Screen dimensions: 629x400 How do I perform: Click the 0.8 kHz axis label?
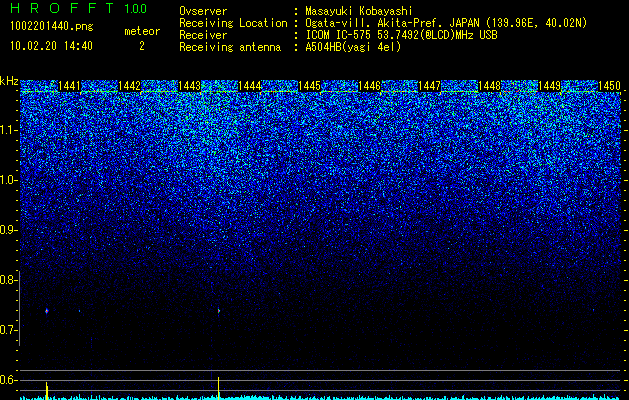pos(7,280)
